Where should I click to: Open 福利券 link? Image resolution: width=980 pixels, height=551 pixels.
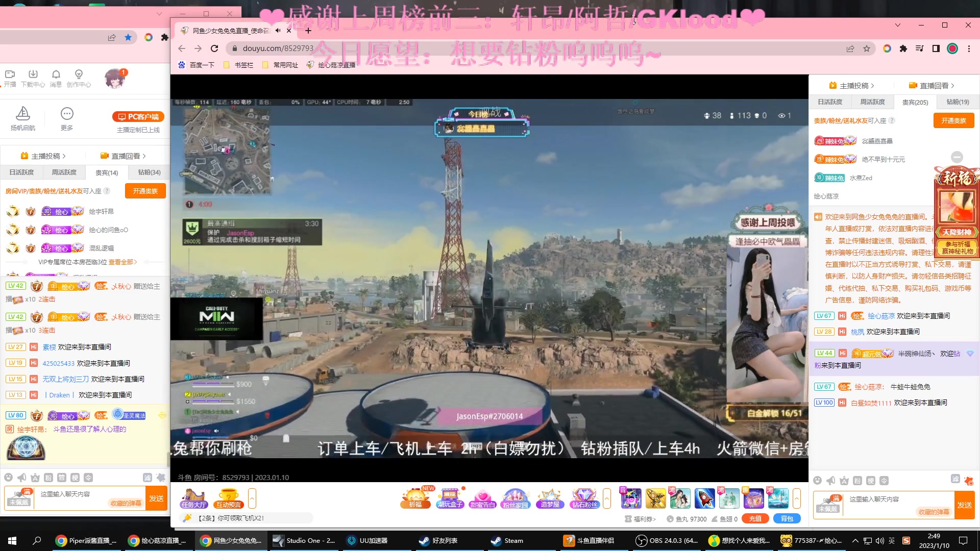pyautogui.click(x=641, y=519)
